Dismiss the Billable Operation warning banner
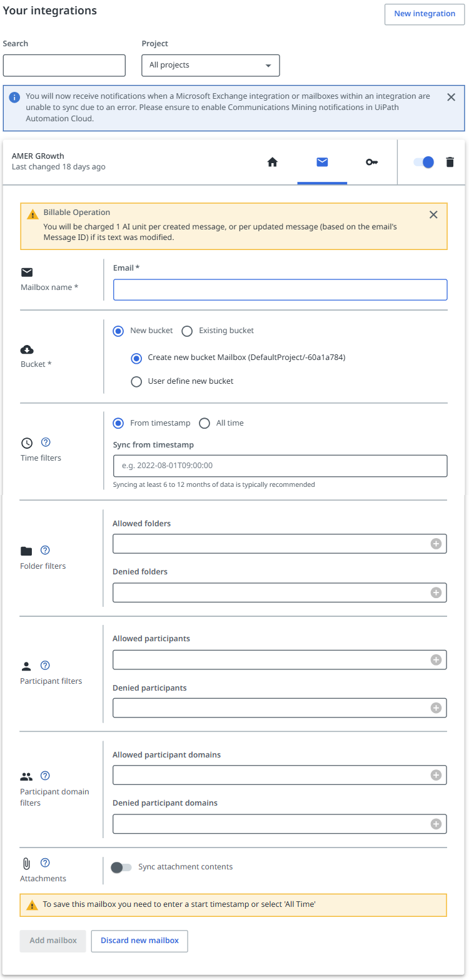Screen dimensions: 469x980 coord(433,214)
